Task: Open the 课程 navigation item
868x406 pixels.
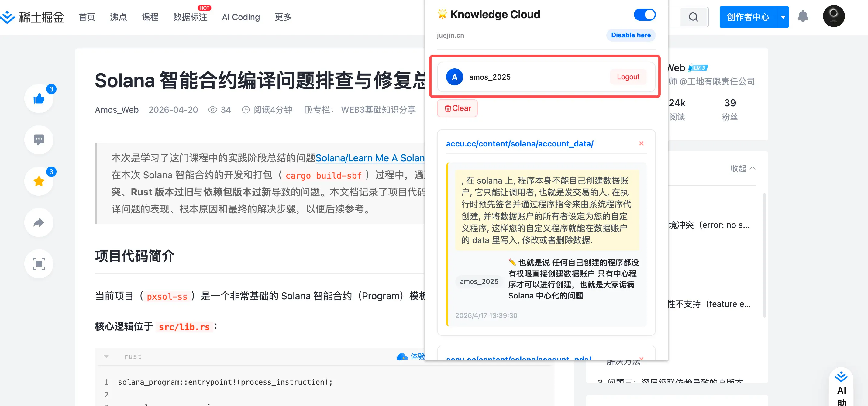Action: [150, 17]
